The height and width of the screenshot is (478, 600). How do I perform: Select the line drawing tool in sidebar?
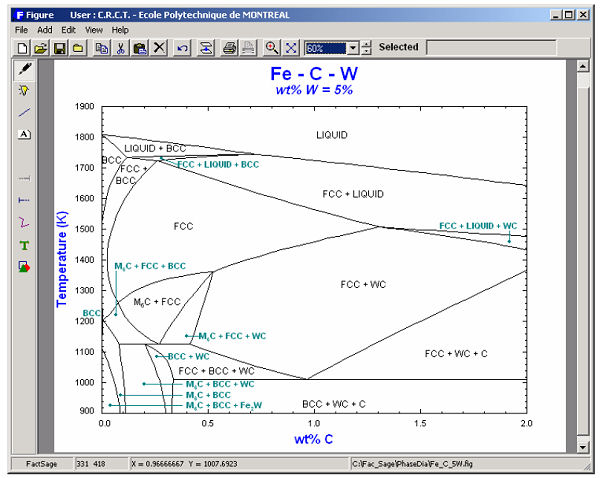point(24,112)
